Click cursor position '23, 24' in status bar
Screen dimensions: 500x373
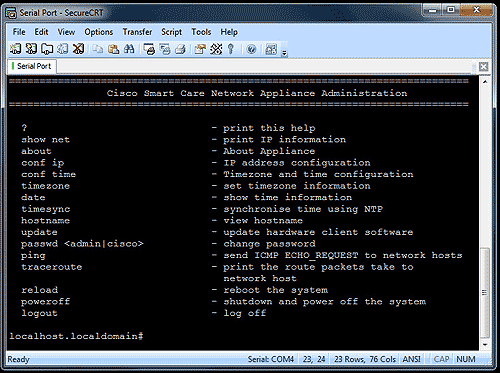point(314,359)
